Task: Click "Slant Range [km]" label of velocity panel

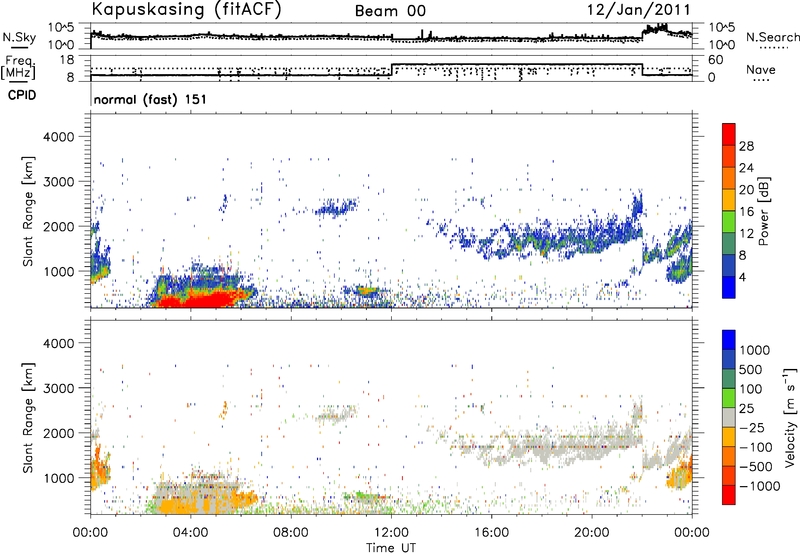Action: [x=28, y=418]
